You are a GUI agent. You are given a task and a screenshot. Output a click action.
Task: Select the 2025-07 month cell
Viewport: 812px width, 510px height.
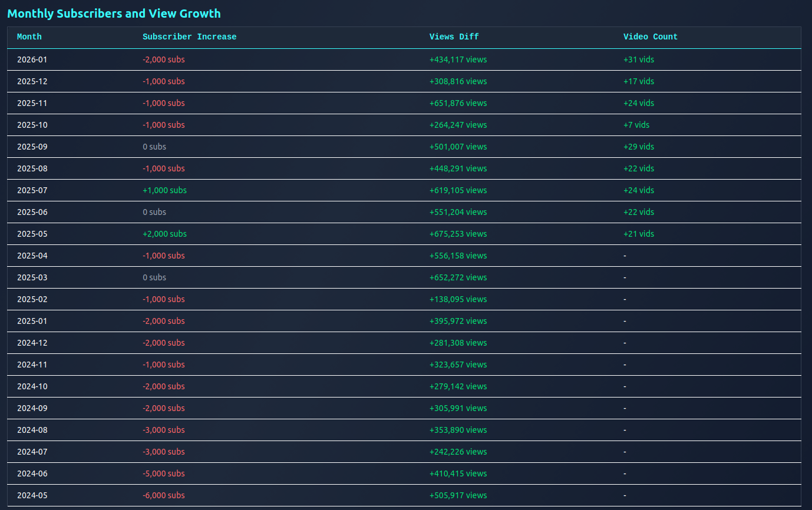click(32, 190)
